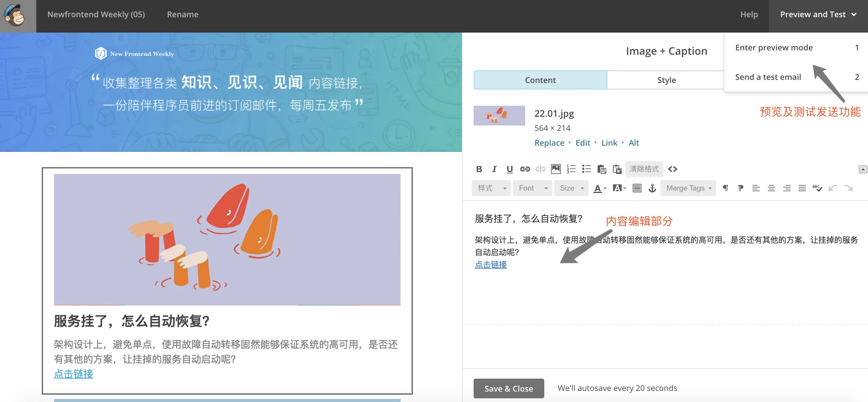Viewport: 868px width, 402px height.
Task: Select Send a test email menu item
Action: [x=768, y=77]
